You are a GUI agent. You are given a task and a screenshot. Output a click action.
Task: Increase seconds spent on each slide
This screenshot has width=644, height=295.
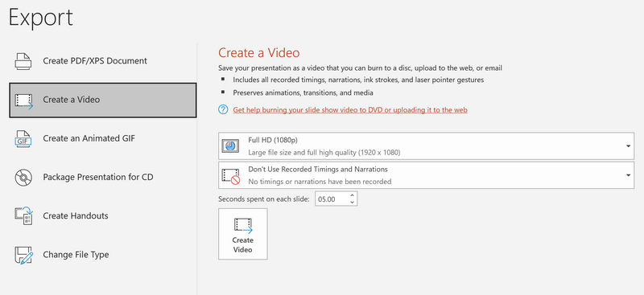point(352,195)
